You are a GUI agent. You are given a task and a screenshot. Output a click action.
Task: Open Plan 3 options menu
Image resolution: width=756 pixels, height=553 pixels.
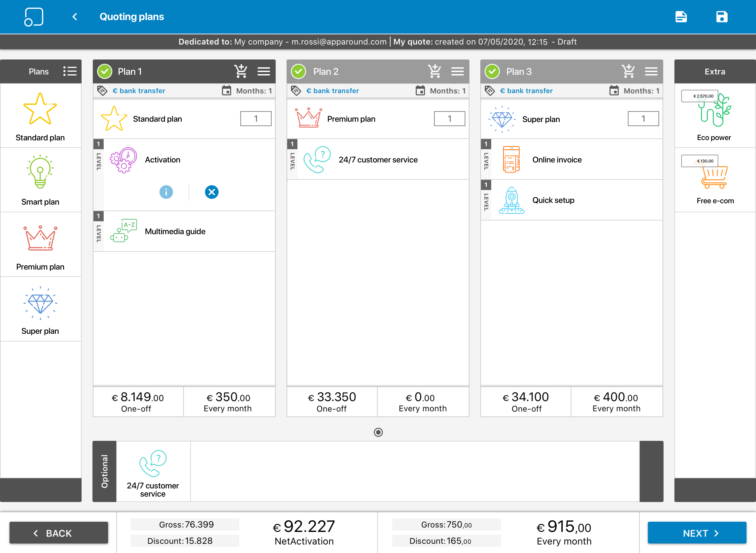(x=651, y=71)
